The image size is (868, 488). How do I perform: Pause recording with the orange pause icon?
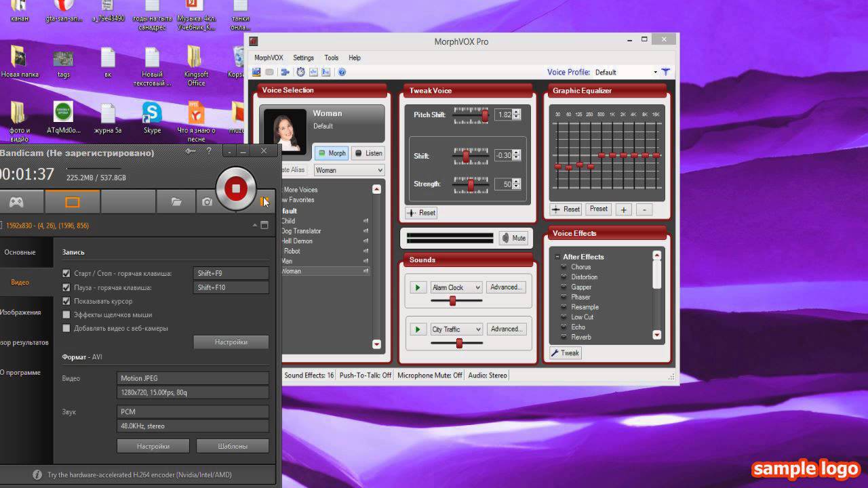(x=265, y=201)
